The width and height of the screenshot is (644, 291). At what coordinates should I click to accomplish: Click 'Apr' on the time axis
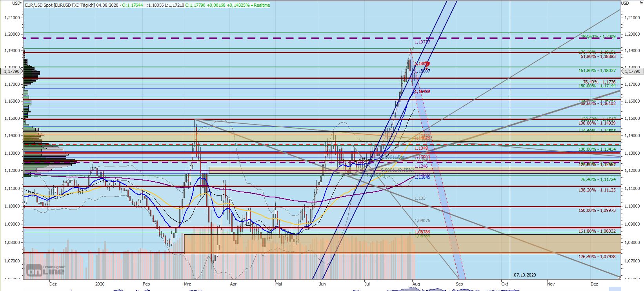tap(233, 284)
